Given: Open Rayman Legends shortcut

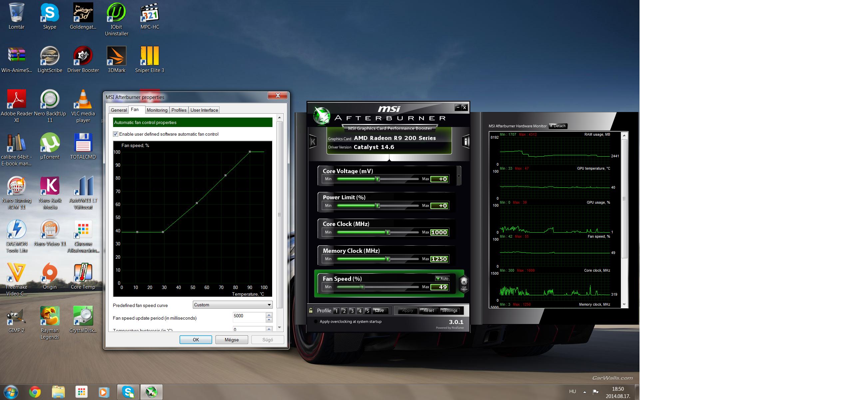Looking at the screenshot, I should (x=50, y=323).
